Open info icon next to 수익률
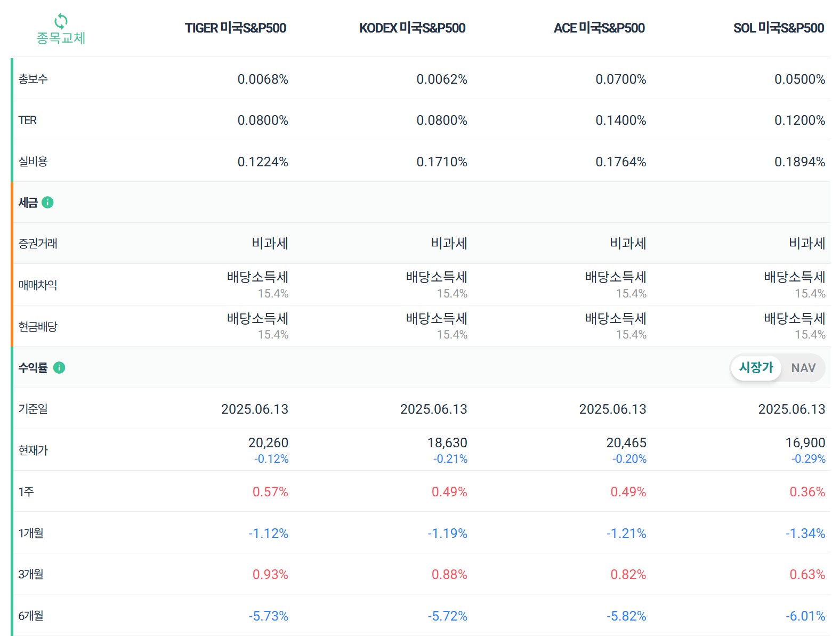Image resolution: width=840 pixels, height=636 pixels. coord(59,368)
